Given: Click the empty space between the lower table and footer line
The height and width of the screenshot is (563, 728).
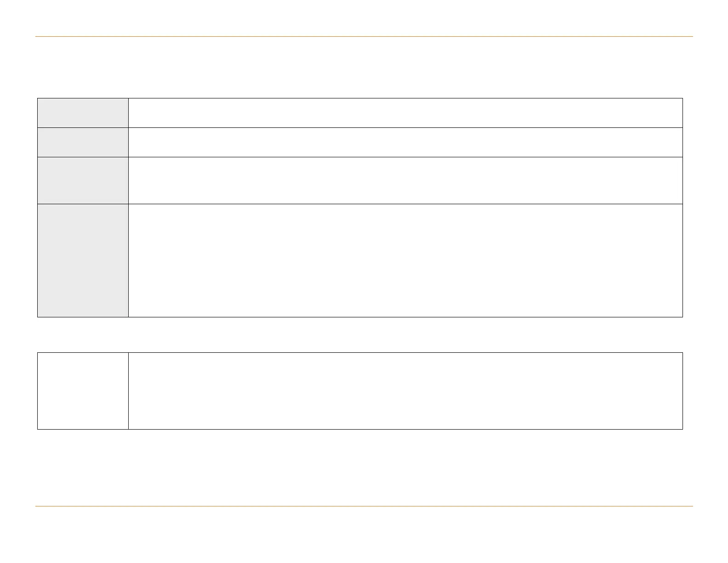Looking at the screenshot, I should tap(364, 468).
